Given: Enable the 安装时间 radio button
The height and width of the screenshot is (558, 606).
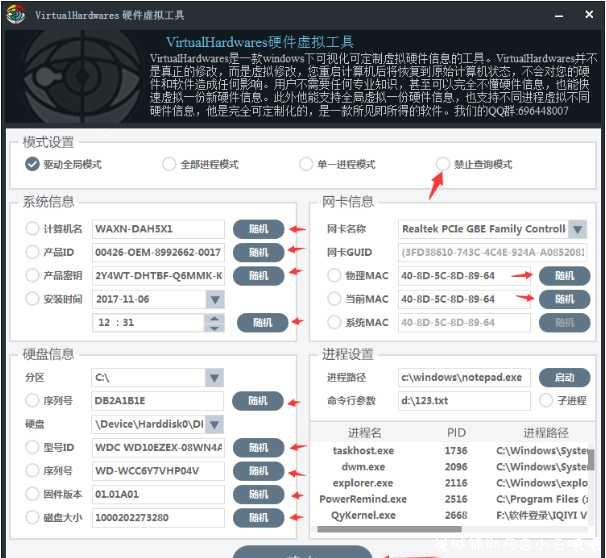Looking at the screenshot, I should pyautogui.click(x=32, y=299).
